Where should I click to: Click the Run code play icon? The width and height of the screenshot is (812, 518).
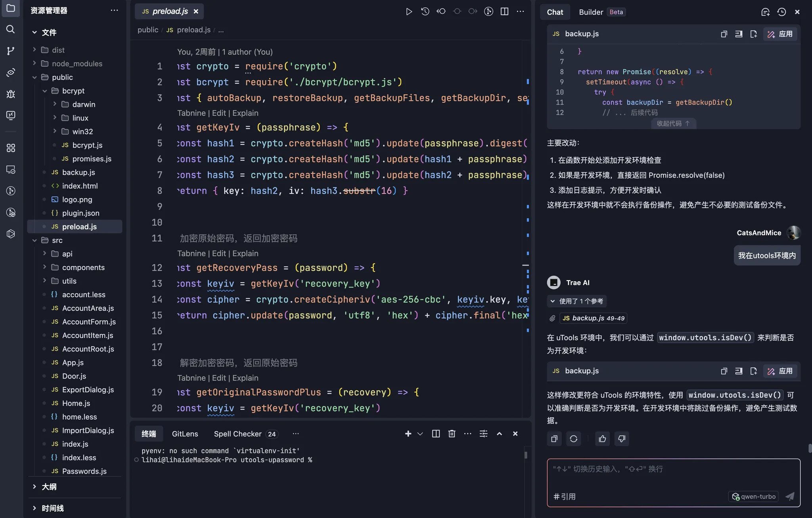tap(409, 11)
